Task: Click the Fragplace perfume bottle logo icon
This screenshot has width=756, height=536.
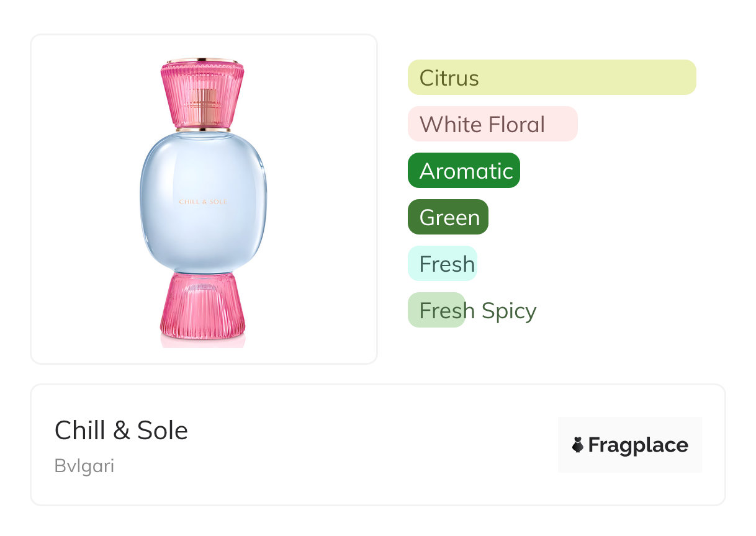Action: [578, 445]
